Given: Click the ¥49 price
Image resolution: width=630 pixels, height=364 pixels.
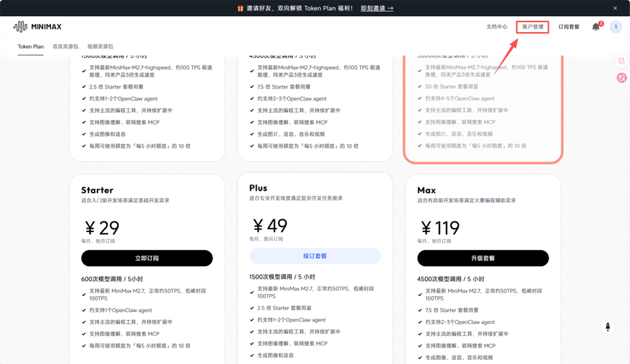Looking at the screenshot, I should click(270, 226).
